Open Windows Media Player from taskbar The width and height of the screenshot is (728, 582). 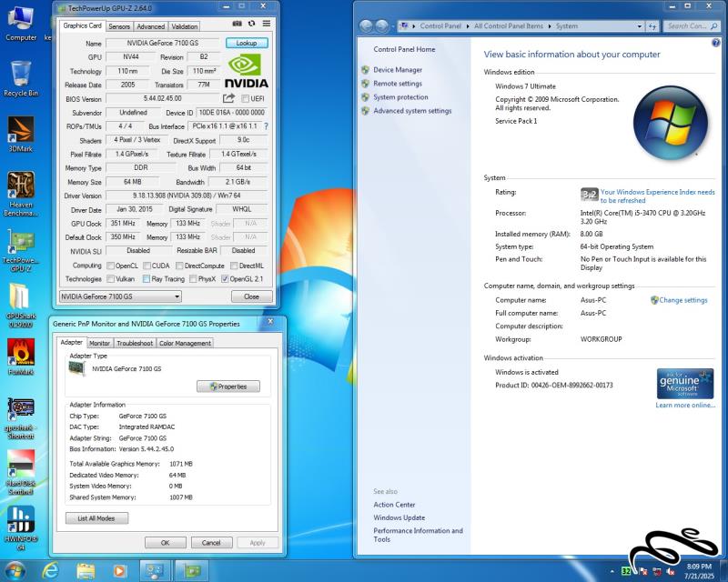(x=119, y=571)
